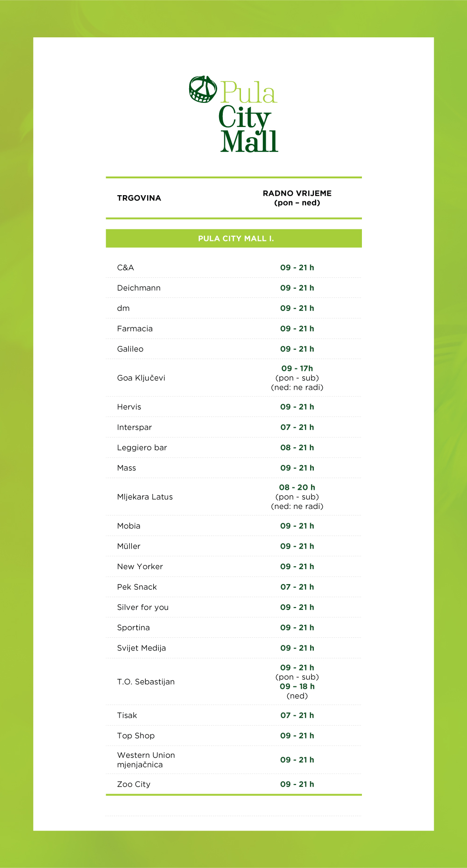Click the RADNO VRIJEME column header

(297, 198)
